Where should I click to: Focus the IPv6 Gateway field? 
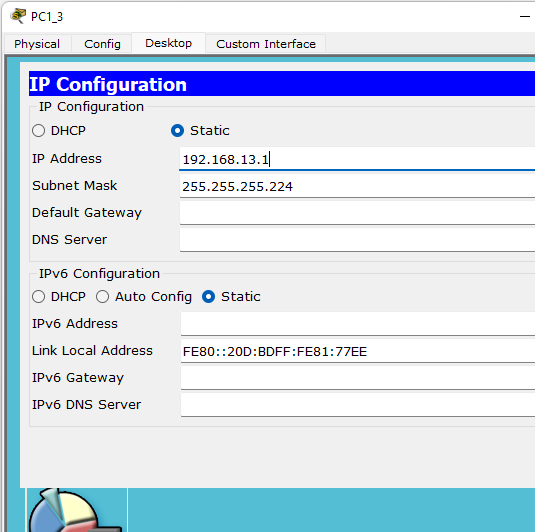358,378
